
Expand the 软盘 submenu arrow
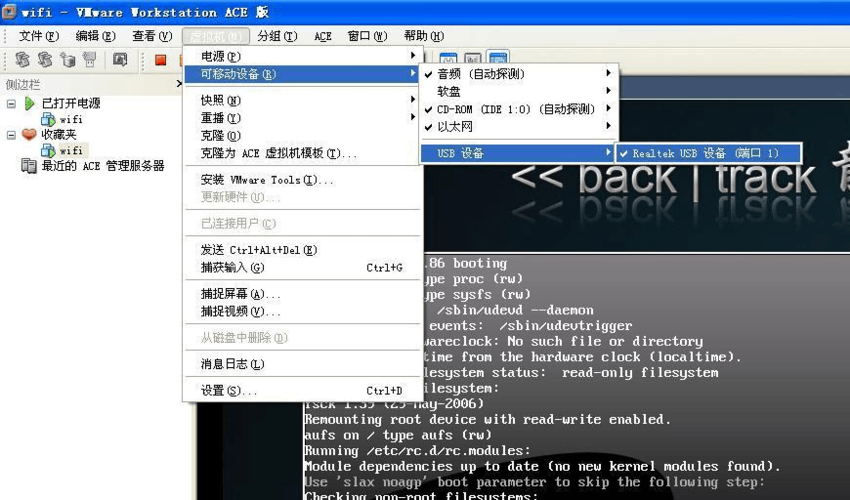pyautogui.click(x=608, y=91)
